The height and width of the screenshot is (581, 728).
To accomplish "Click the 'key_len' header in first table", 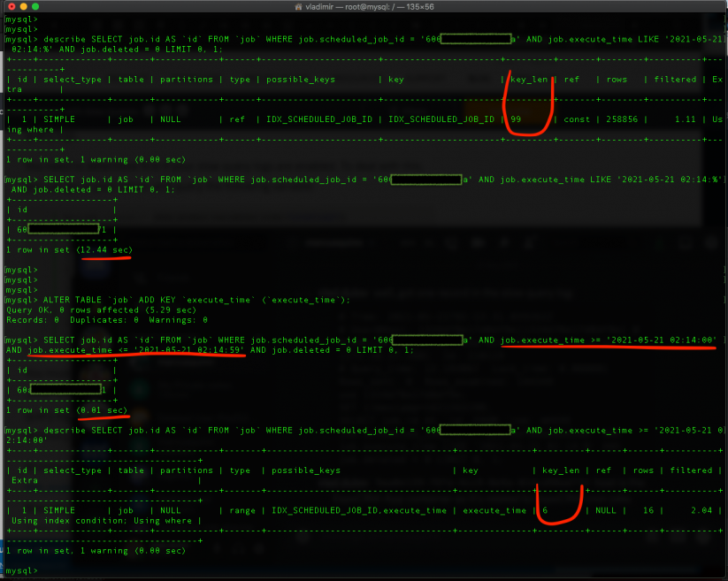I will tap(529, 80).
